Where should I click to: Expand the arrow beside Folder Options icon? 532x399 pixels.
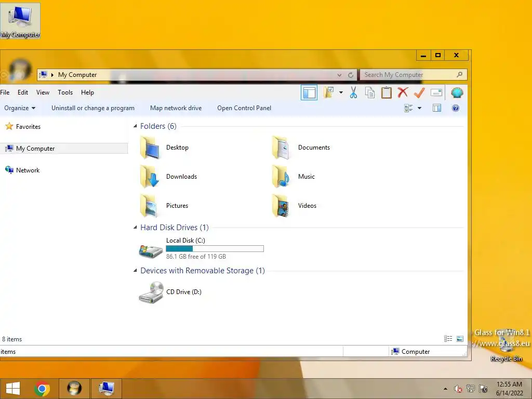[x=341, y=92]
